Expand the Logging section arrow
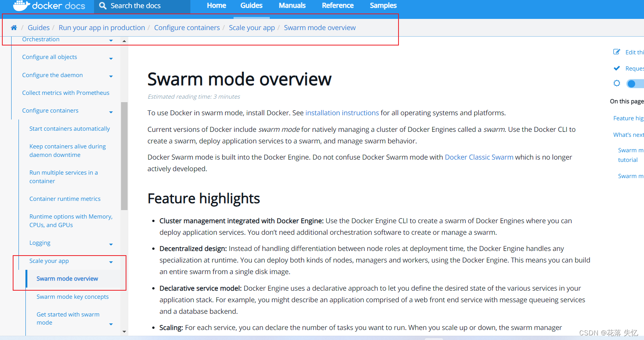 coord(111,244)
